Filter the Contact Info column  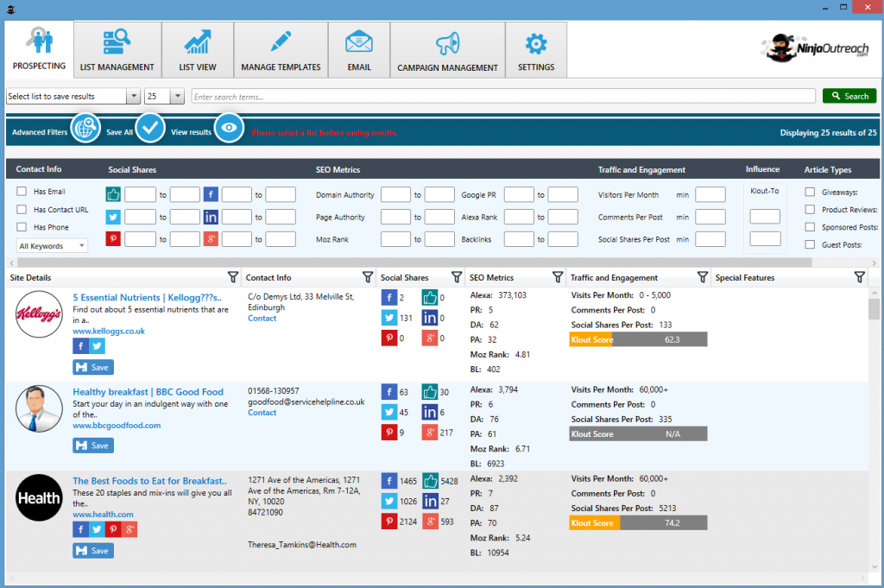click(x=368, y=277)
